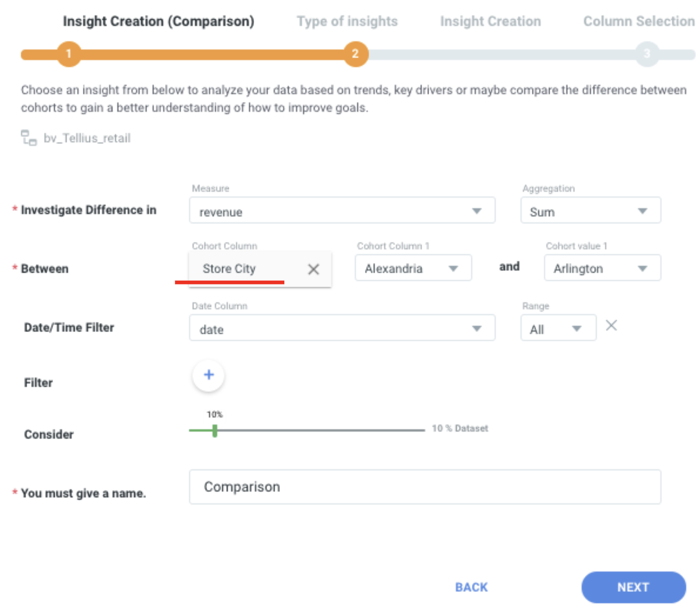Click the bv_Tellius_retail dataset icon

(x=29, y=138)
